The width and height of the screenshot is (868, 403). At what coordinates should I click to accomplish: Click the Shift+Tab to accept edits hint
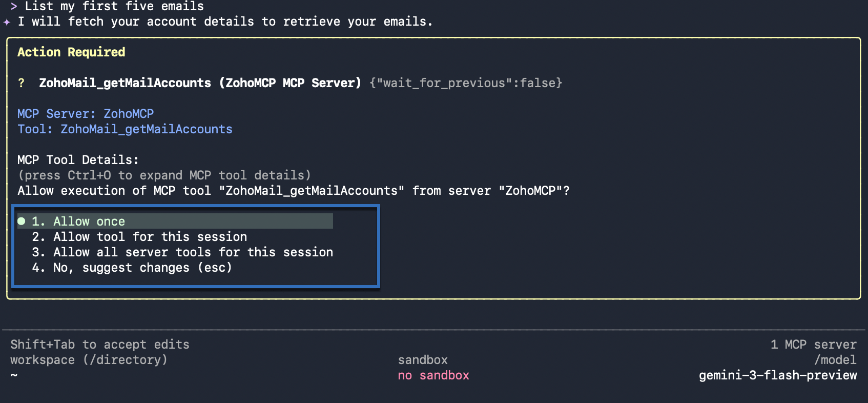click(x=100, y=345)
